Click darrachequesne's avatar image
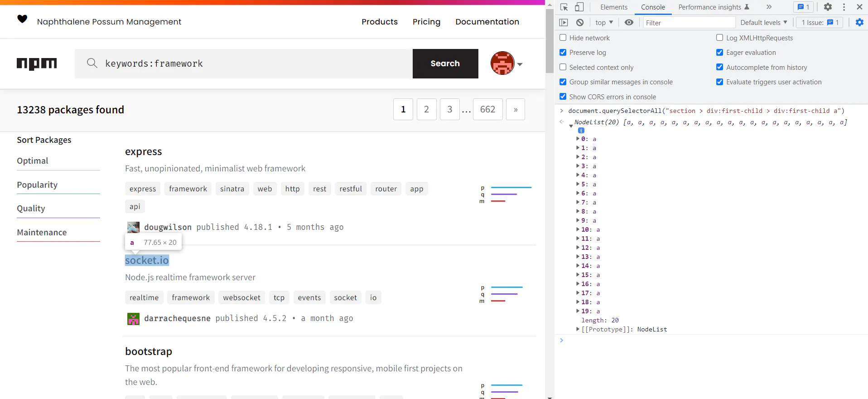This screenshot has width=868, height=399. (133, 319)
